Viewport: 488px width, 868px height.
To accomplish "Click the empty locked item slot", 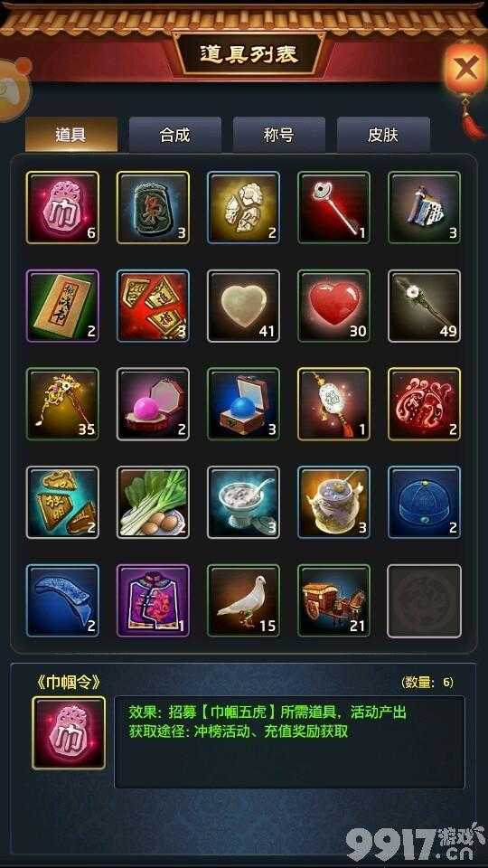I will tap(425, 600).
